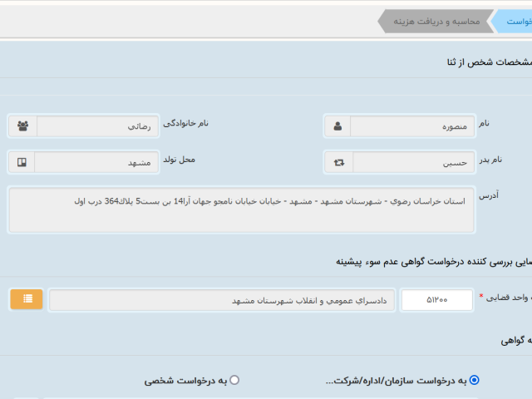Click the بررسی کننده درخواست گواهی عدم سوء پیشینه heading
Image resolution: width=532 pixels, height=399 pixels.
click(432, 261)
